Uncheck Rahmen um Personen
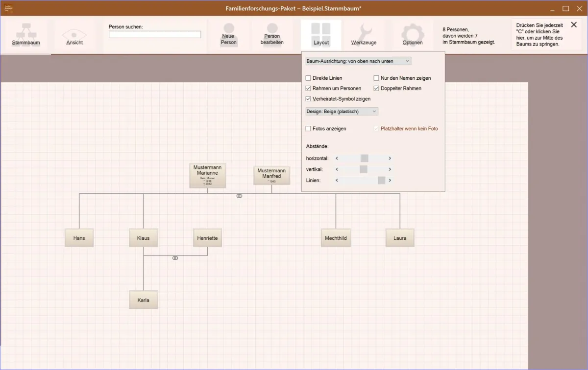Viewport: 588px width, 370px height. click(x=308, y=89)
